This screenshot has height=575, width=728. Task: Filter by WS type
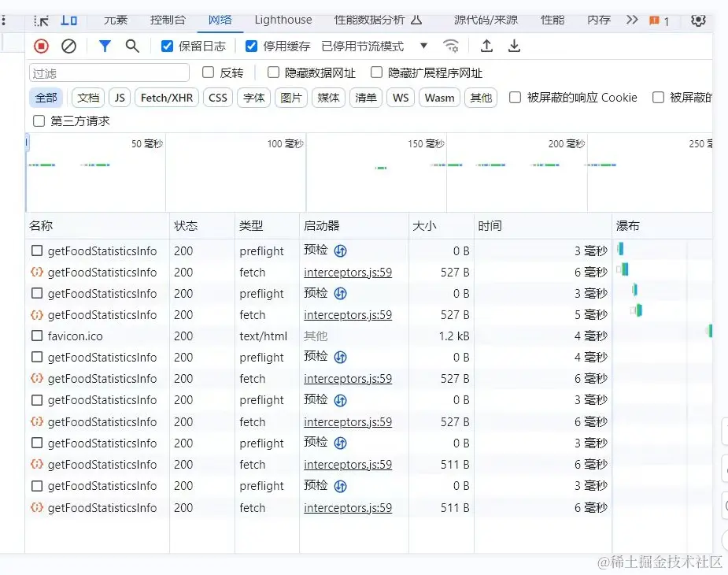401,98
